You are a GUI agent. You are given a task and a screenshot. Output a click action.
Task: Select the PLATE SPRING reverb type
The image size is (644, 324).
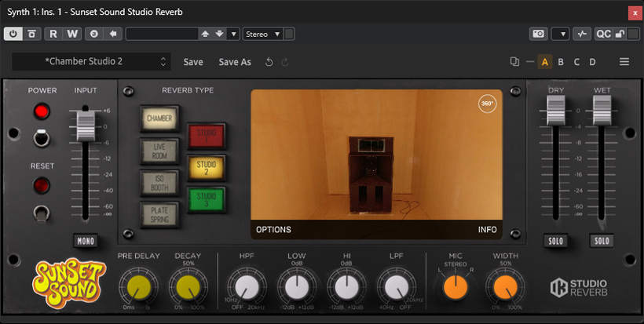pos(159,215)
